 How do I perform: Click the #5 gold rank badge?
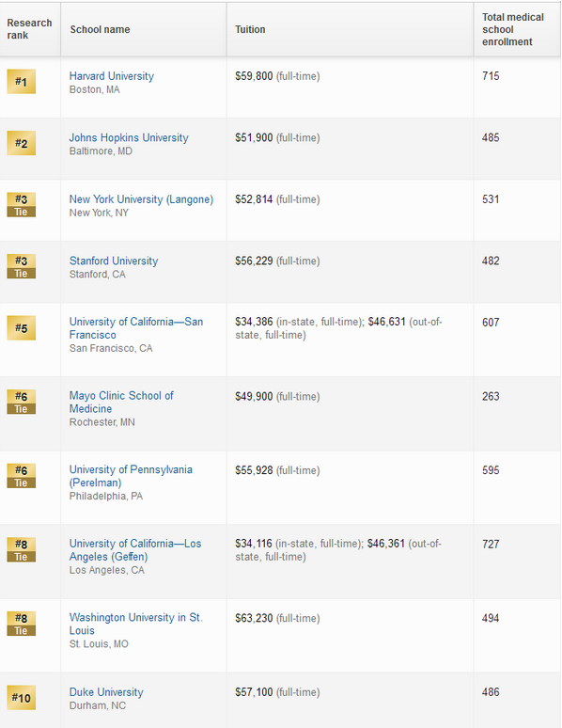tap(22, 327)
